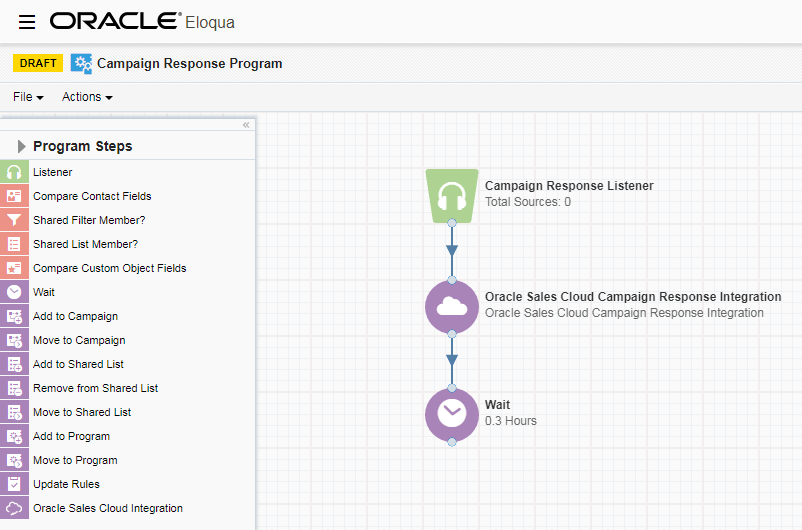
Task: Select the Listener step label
Action: tap(53, 172)
